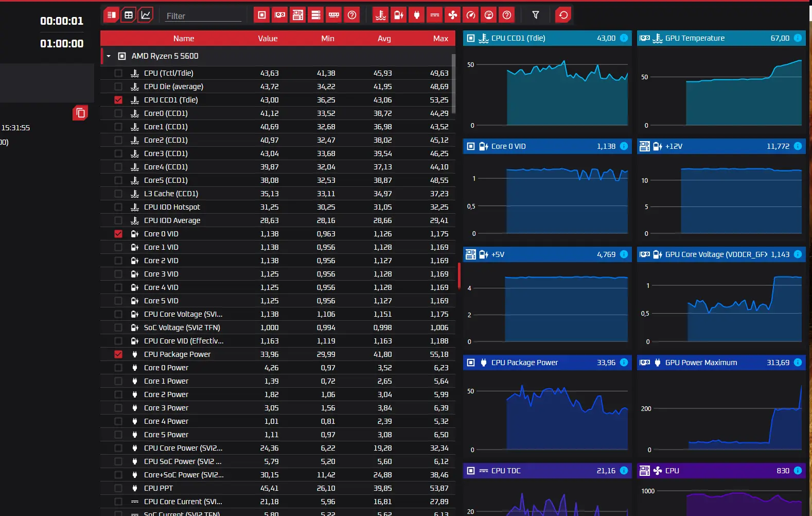The image size is (812, 516).
Task: Open info for CPU Package Power graph
Action: [x=624, y=363]
